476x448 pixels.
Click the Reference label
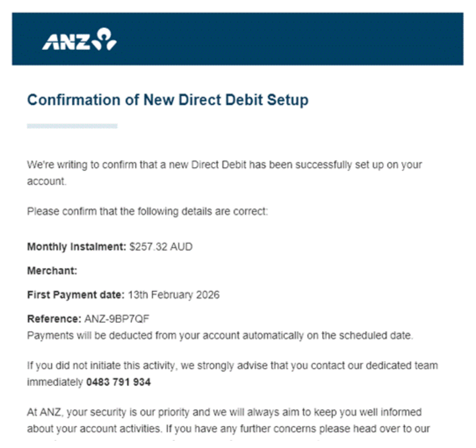pos(54,319)
